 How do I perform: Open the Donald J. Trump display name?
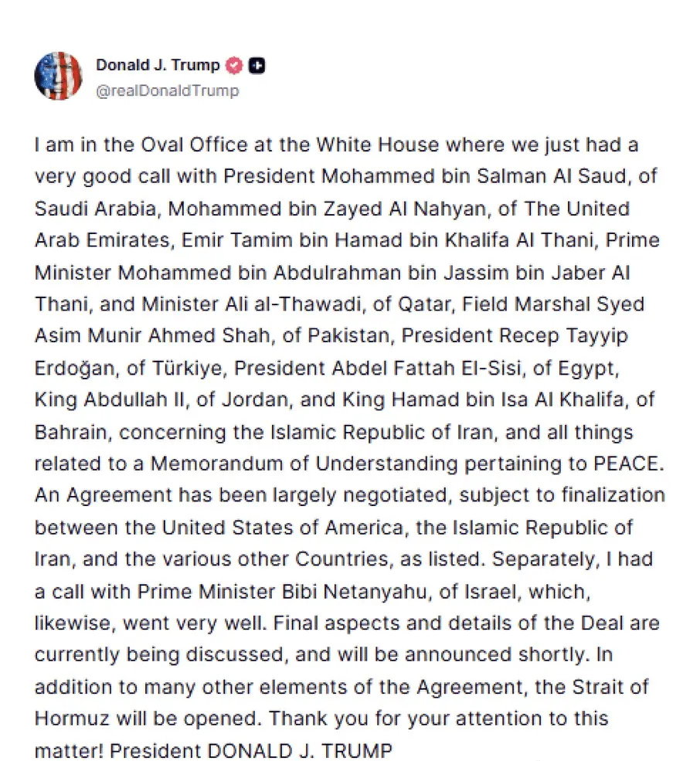[x=158, y=65]
